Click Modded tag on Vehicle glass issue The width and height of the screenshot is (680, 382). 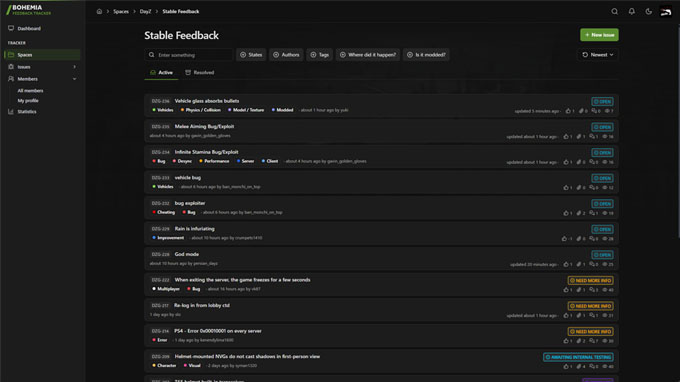(282, 110)
